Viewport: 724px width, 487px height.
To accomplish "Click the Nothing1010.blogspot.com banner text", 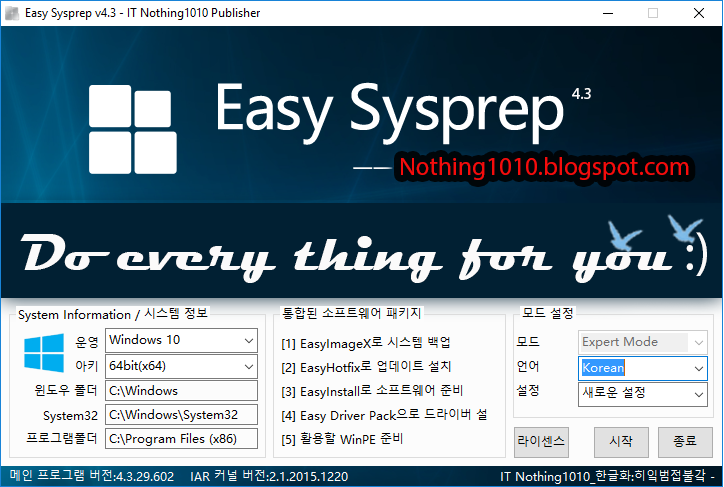I will [x=544, y=167].
